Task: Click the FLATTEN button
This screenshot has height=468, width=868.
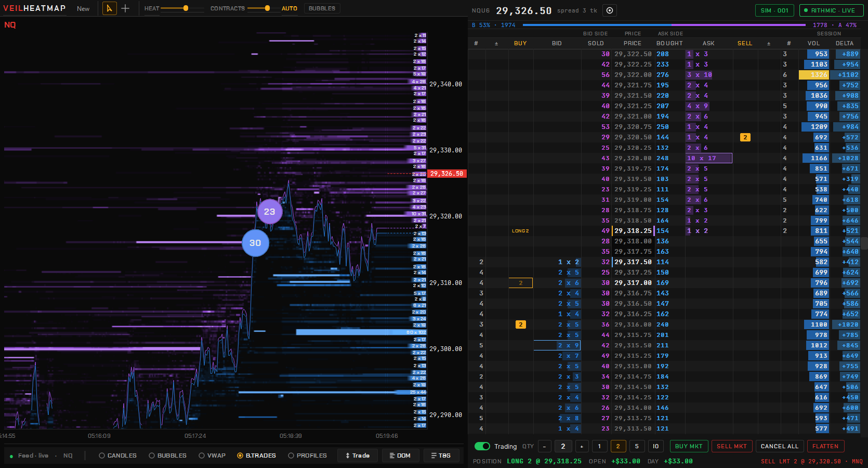Action: tap(825, 446)
